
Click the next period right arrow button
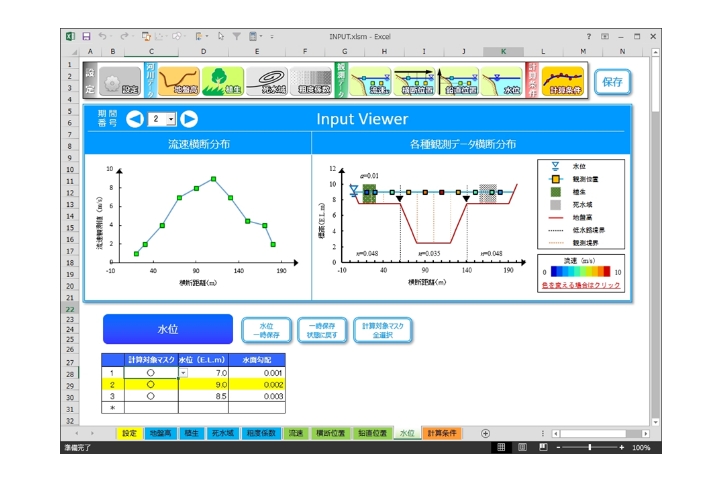click(189, 119)
